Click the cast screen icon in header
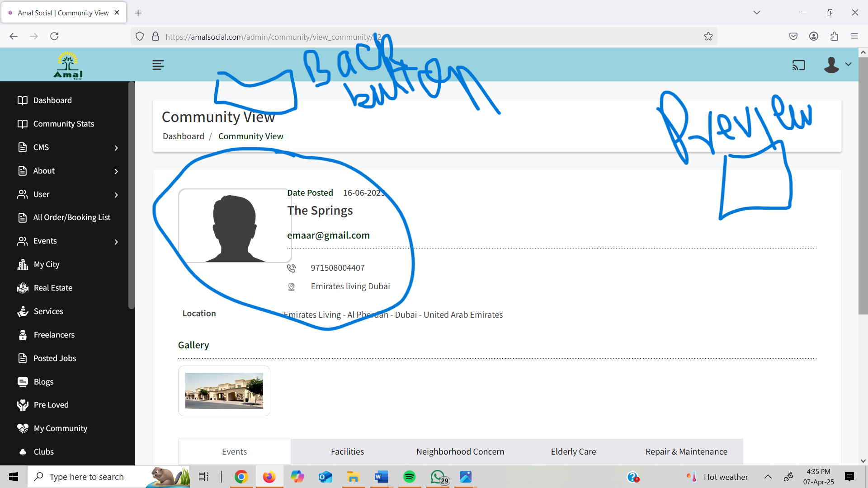 point(798,65)
